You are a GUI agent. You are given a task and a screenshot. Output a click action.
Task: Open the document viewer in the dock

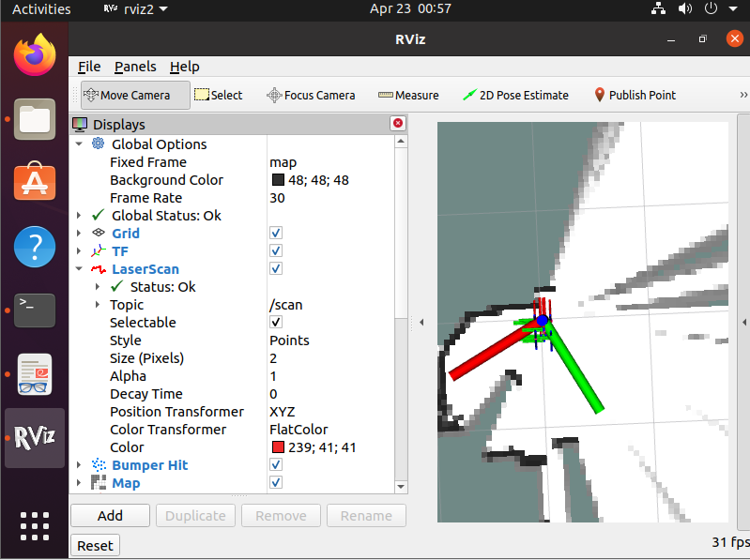pyautogui.click(x=35, y=374)
